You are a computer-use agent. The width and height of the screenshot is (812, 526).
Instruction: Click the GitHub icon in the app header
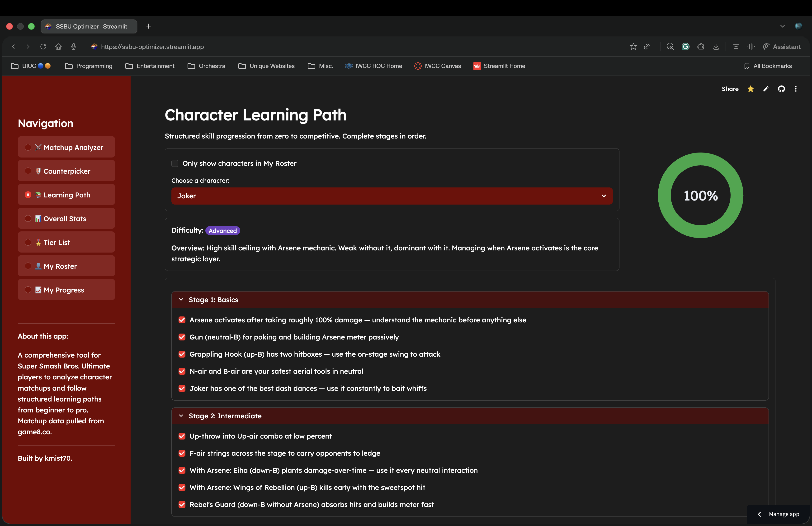(781, 89)
